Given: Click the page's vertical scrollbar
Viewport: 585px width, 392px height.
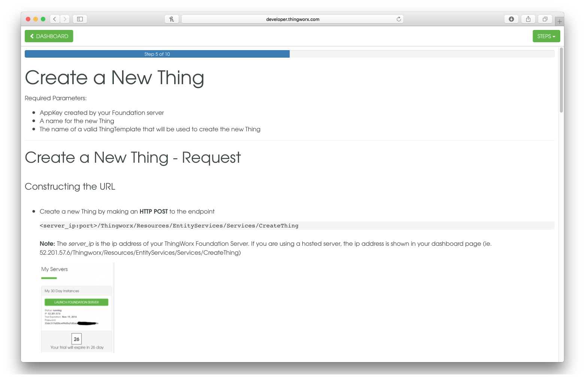Looking at the screenshot, I should click(561, 80).
